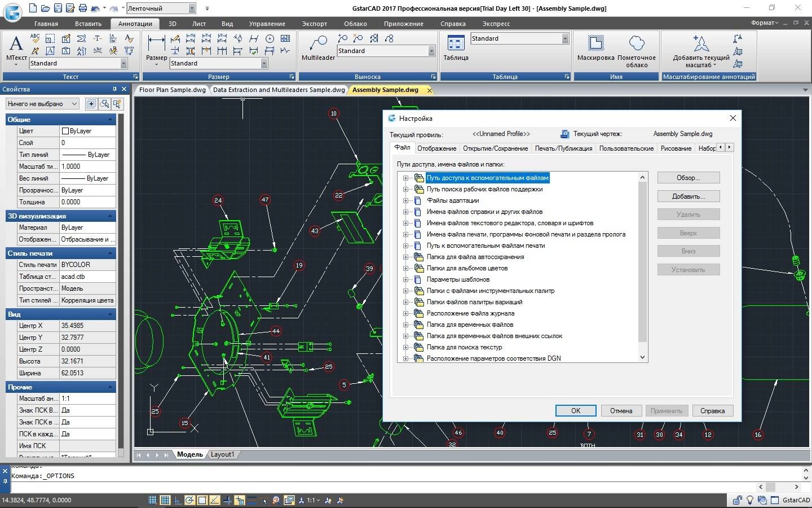Click the Справка button in dialog

(x=713, y=411)
